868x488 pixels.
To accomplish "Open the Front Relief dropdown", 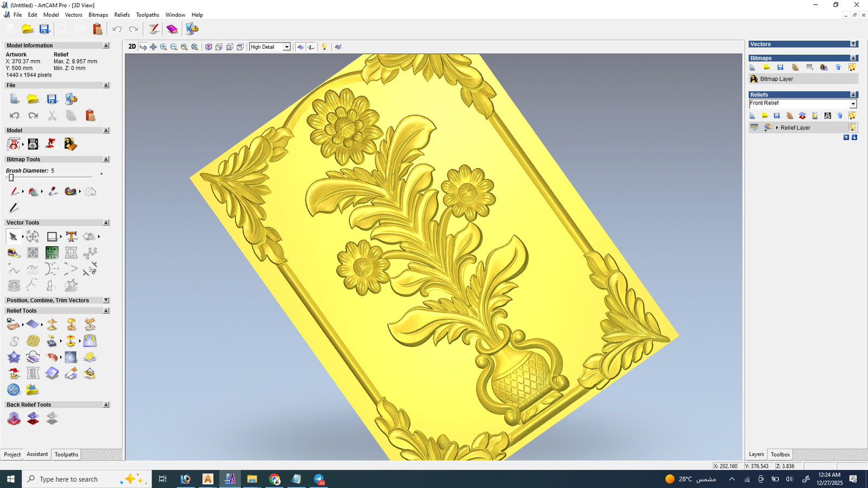I will 853,104.
